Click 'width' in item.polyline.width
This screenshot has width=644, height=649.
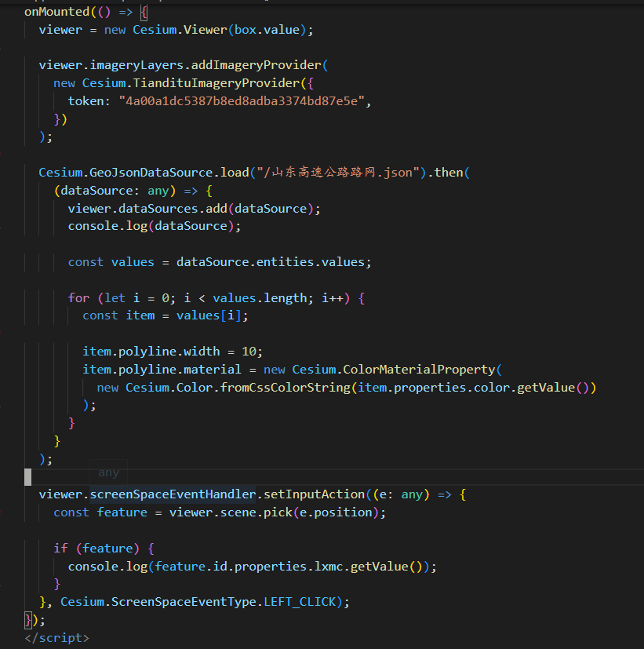[x=202, y=352]
